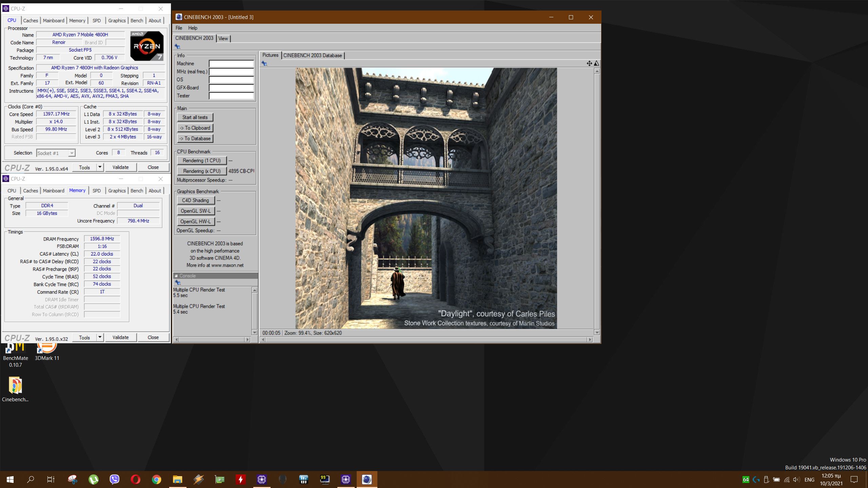Open the File menu in Cinebench

pyautogui.click(x=179, y=28)
